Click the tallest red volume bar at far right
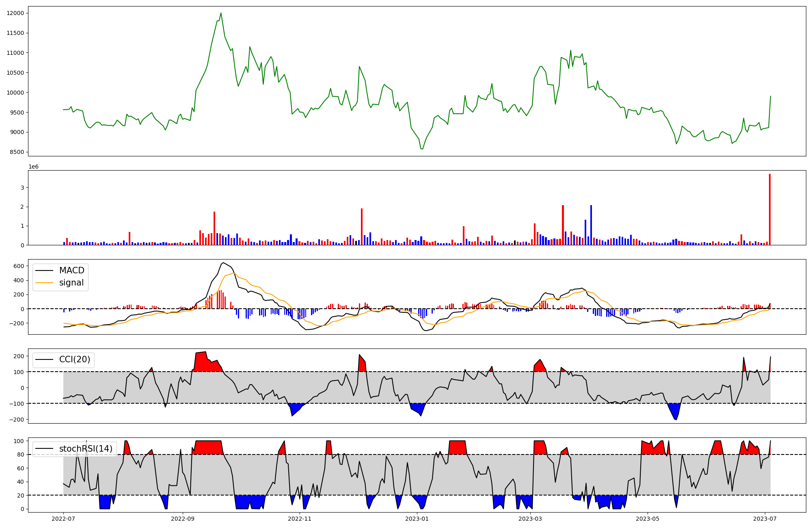This screenshot has height=528, width=812. [x=769, y=209]
